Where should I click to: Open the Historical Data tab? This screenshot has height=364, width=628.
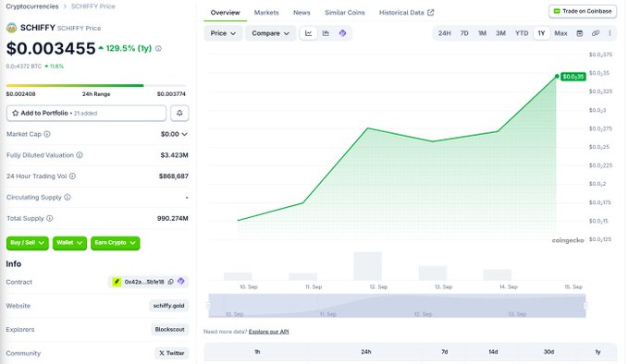[406, 13]
